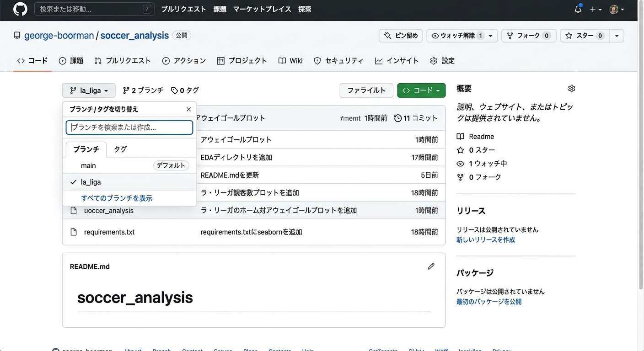Click the requirements.txt file icon

74,232
